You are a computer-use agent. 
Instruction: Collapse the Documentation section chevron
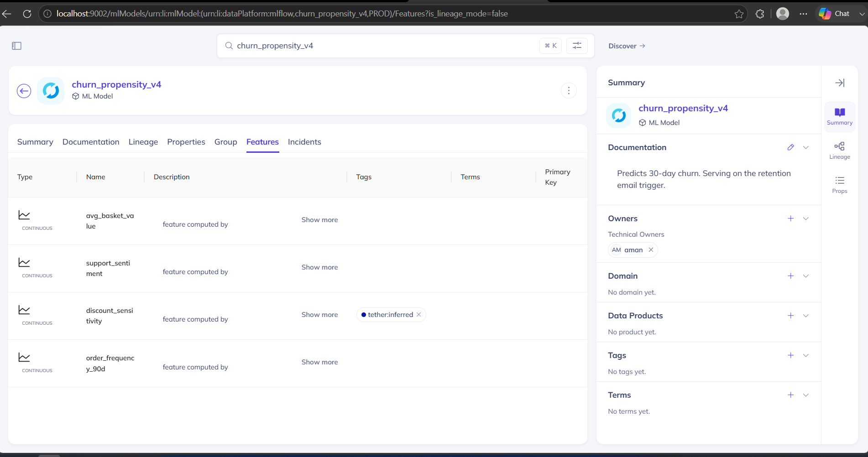(x=806, y=147)
